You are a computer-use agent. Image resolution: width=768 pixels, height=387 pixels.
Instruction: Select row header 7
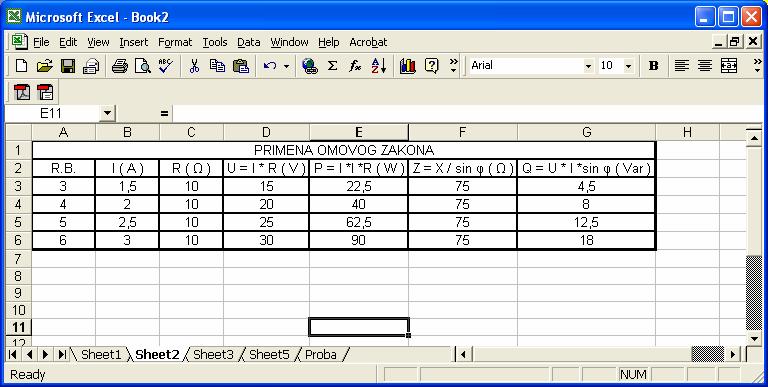point(18,258)
